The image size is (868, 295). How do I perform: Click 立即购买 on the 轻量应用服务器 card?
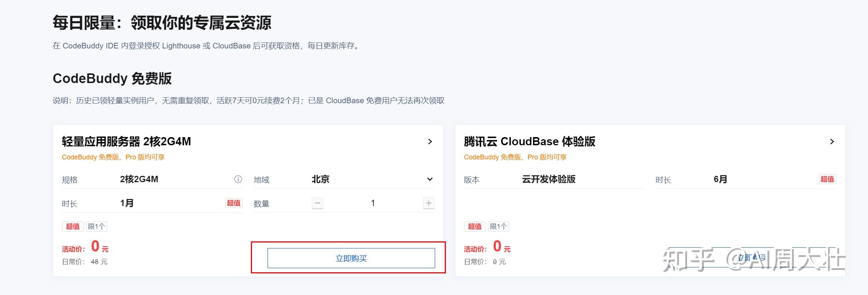pos(351,258)
